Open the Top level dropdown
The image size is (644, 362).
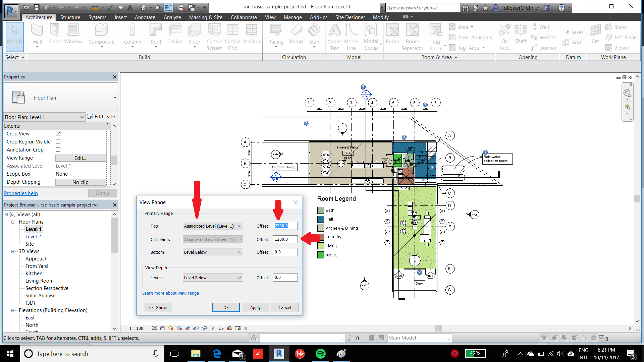click(213, 226)
